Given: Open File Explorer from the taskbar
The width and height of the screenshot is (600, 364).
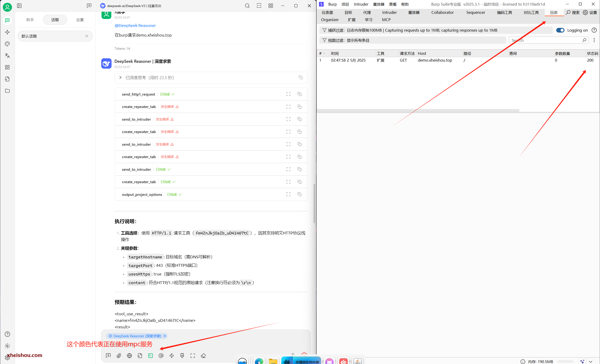Looking at the screenshot, I should tap(273, 361).
